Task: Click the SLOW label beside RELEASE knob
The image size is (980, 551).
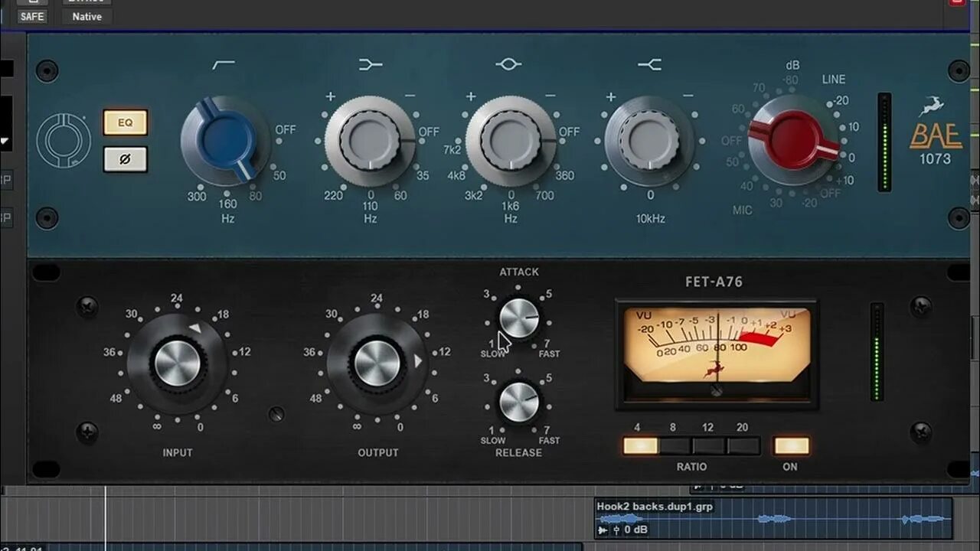Action: click(493, 440)
